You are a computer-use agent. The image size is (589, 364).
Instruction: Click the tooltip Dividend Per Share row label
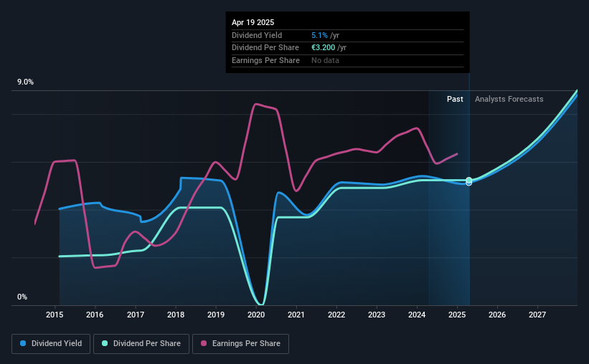point(265,48)
